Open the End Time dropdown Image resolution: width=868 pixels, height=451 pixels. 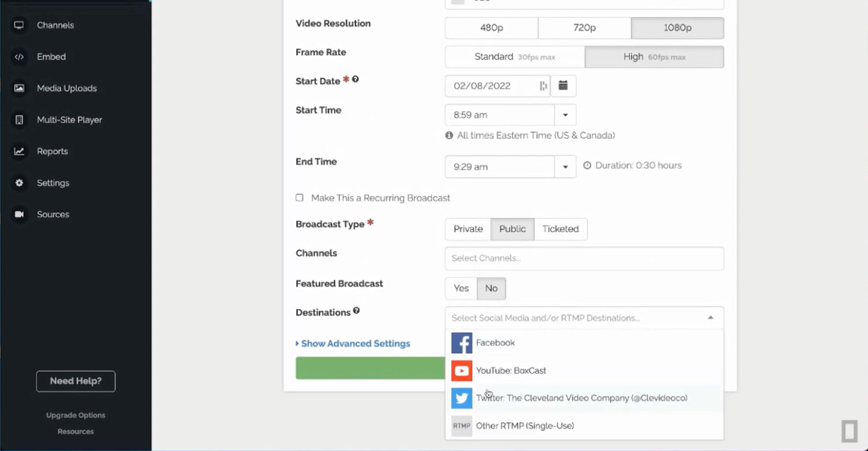(x=565, y=167)
